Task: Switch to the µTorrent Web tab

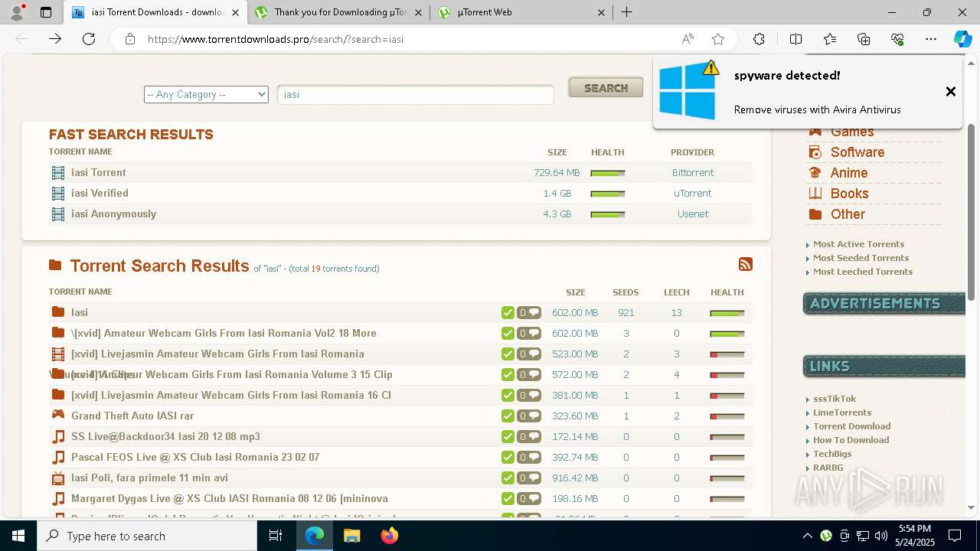Action: (521, 12)
